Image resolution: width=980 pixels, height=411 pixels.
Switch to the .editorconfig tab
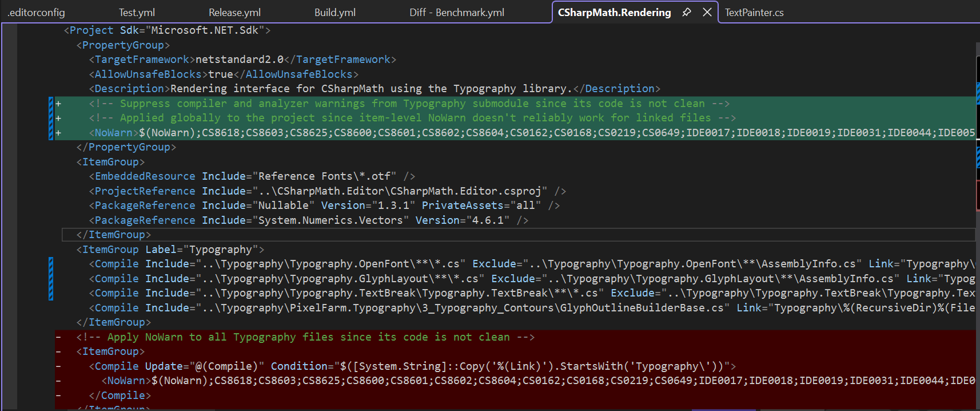pyautogui.click(x=37, y=13)
